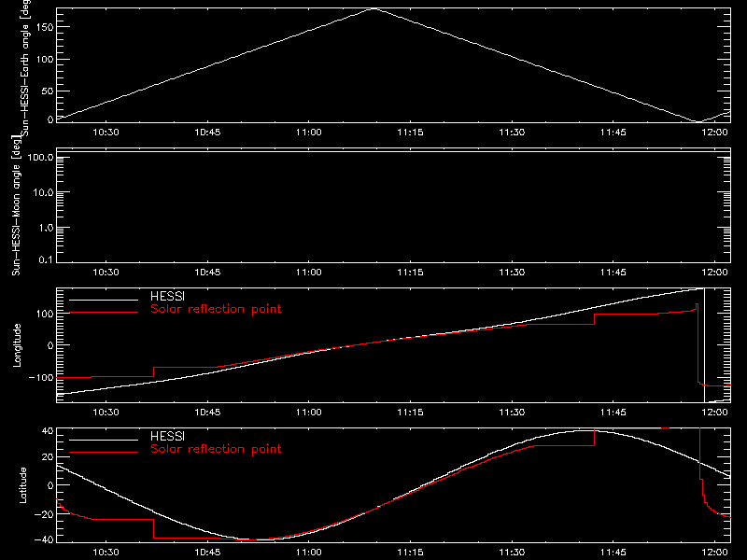
Task: Click red legend line in Latitude plot
Action: pos(104,453)
